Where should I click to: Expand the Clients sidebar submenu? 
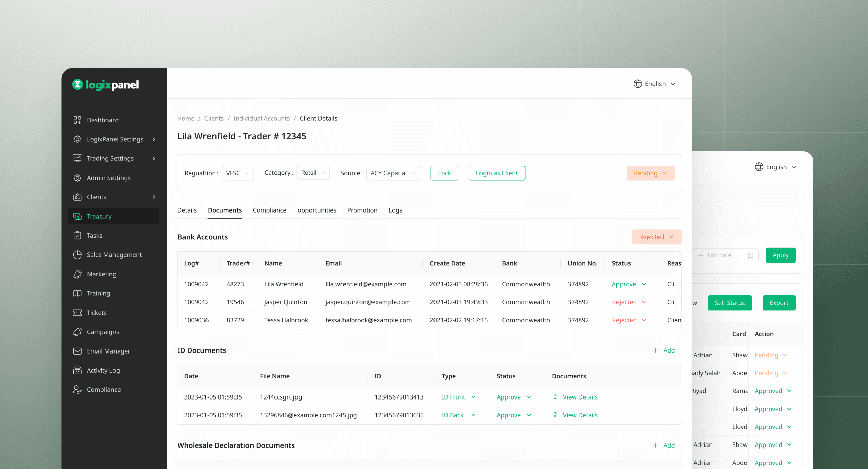click(x=154, y=197)
